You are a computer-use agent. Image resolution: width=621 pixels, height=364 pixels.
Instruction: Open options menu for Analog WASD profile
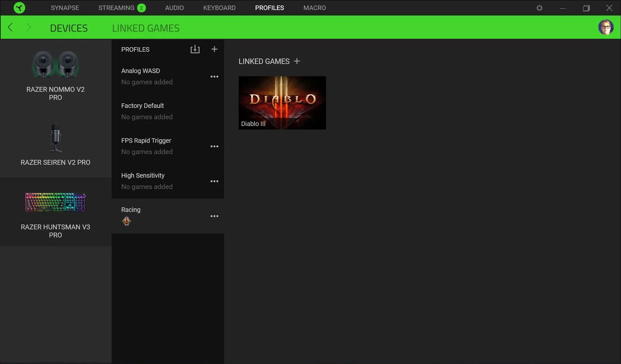click(x=214, y=76)
